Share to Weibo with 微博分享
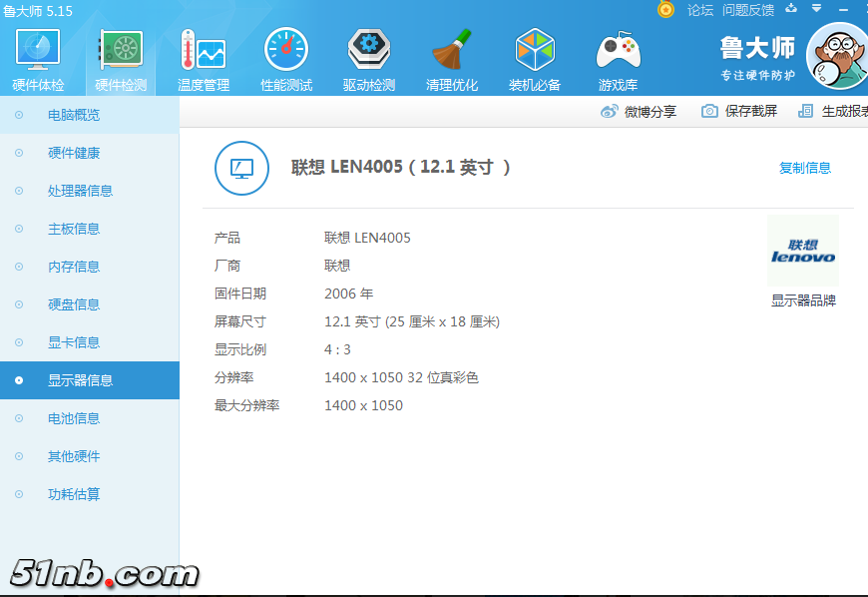The image size is (868, 597). point(639,112)
